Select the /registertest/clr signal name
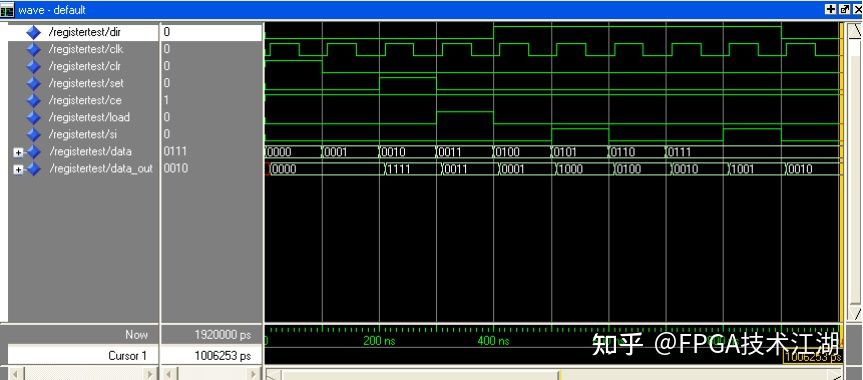The image size is (863, 380). coord(84,66)
